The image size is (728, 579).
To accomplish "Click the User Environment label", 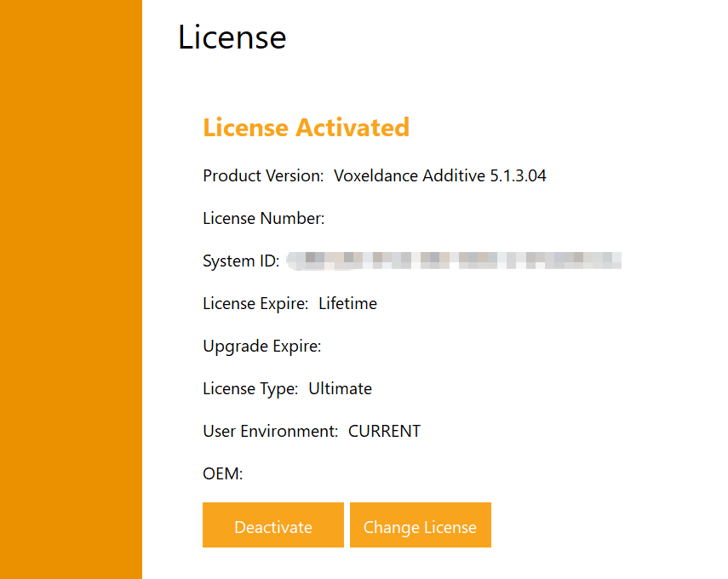I will click(x=270, y=432).
